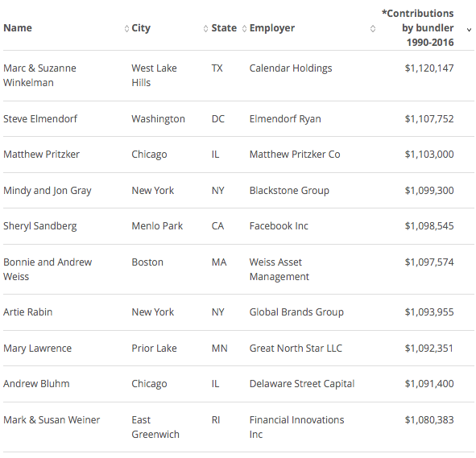Sort by Employer using its arrow icon
Image resolution: width=476 pixels, height=458 pixels.
point(373,28)
